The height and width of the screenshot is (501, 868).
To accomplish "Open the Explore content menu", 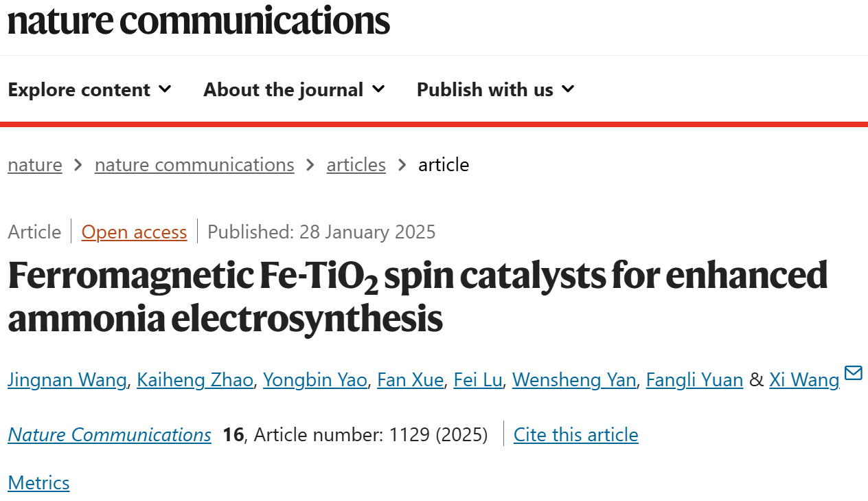I will click(90, 89).
